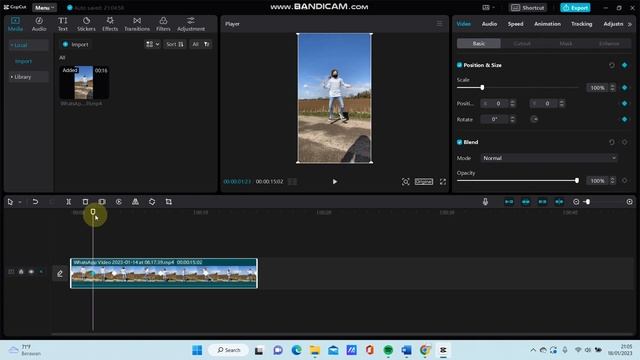Image resolution: width=640 pixels, height=360 pixels.
Task: Open the Blend Mode Normal dropdown
Action: point(549,158)
